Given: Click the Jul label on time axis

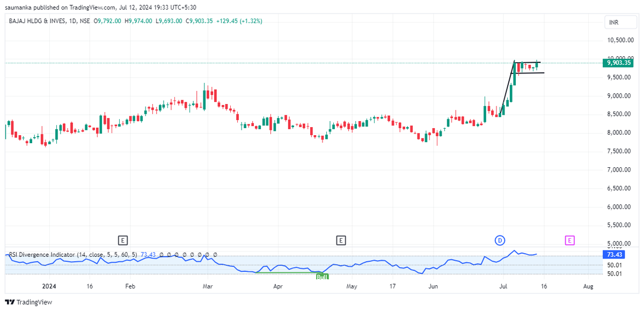Looking at the screenshot, I should pos(503,286).
